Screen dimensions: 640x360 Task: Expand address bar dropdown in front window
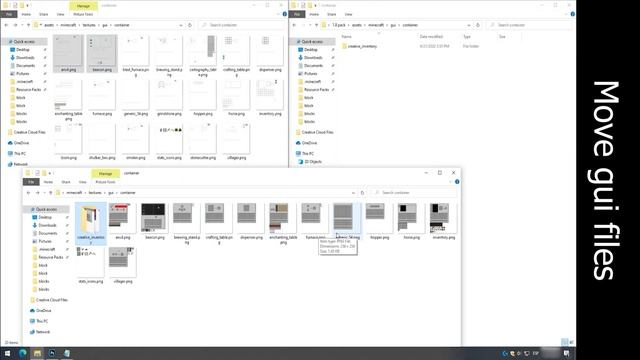coord(353,193)
